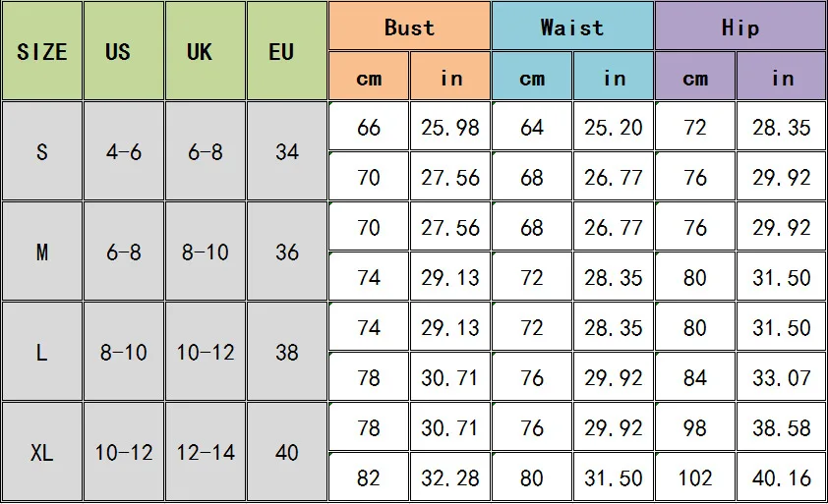Image resolution: width=828 pixels, height=504 pixels.
Task: Select the US 4-6 size cell
Action: point(123,151)
